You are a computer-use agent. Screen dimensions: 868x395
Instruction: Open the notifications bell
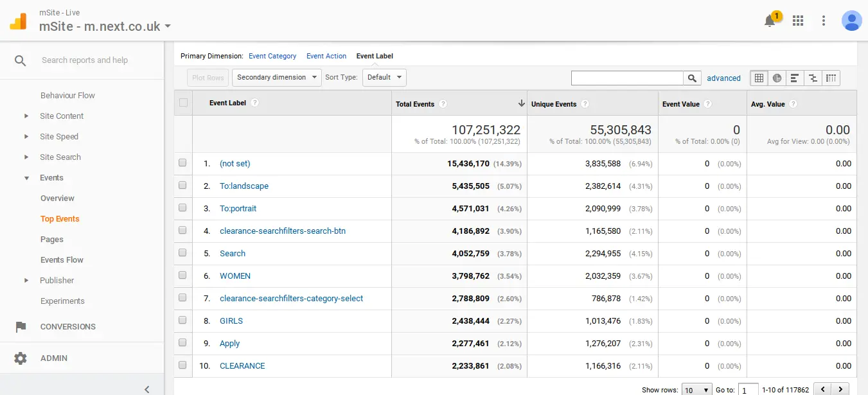tap(770, 21)
